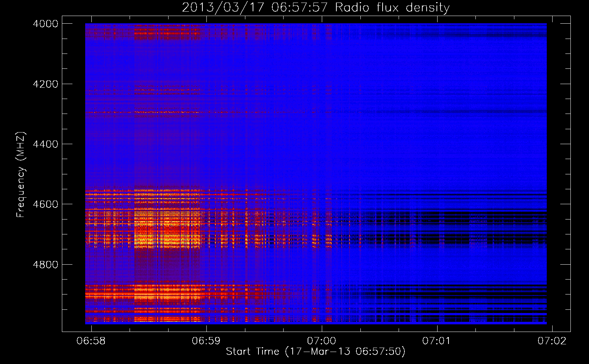Viewport: 589px width, 364px height.
Task: Click the 'Start Time (17-Mar-13 06:57:50)' label
Action: tap(316, 352)
